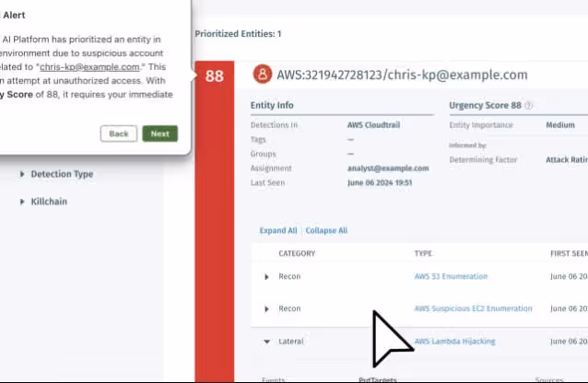Click Expand All link
The image size is (588, 383).
pyautogui.click(x=278, y=230)
